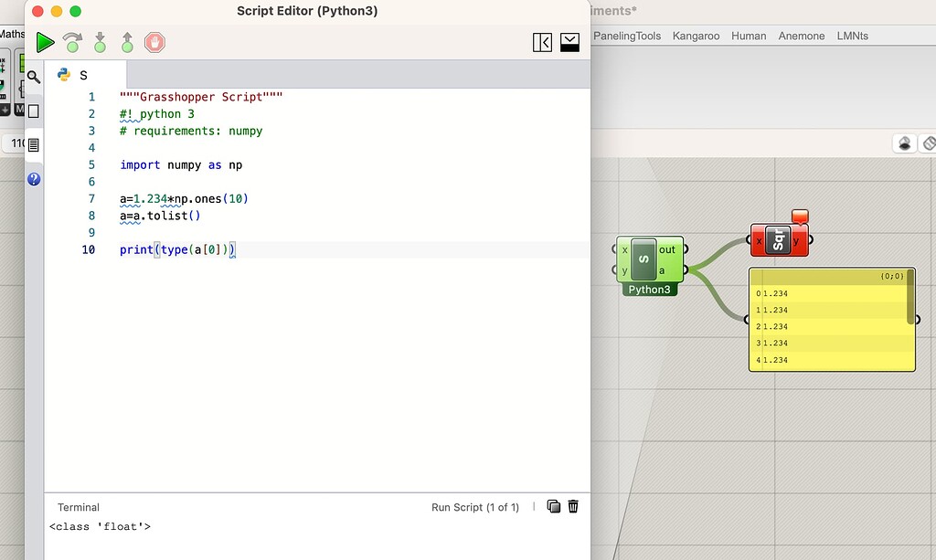
Task: Collapse the editor panel with the arrow icon
Action: (542, 42)
